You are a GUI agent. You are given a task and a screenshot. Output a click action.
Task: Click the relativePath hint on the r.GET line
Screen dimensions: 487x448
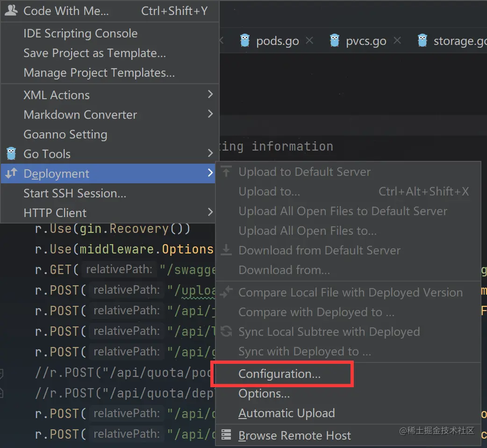point(119,269)
